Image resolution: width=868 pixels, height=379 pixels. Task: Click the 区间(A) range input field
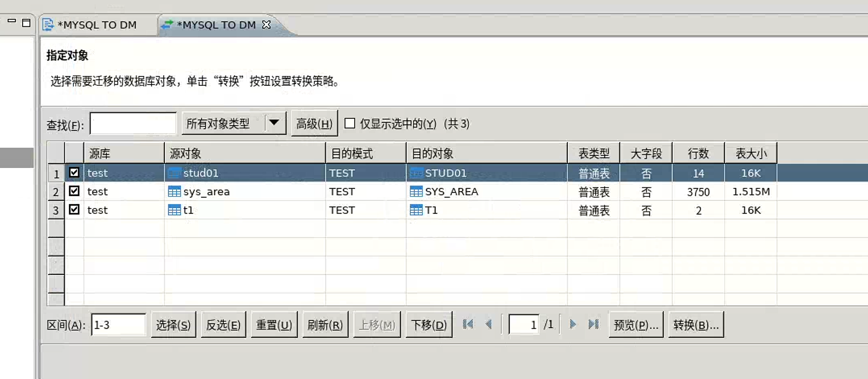118,325
